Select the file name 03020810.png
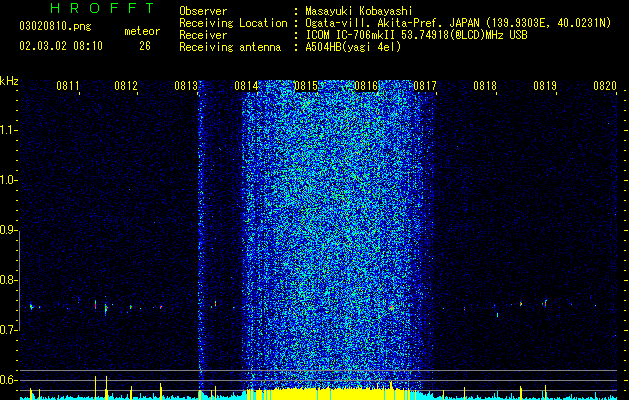The width and height of the screenshot is (629, 400). tap(55, 26)
